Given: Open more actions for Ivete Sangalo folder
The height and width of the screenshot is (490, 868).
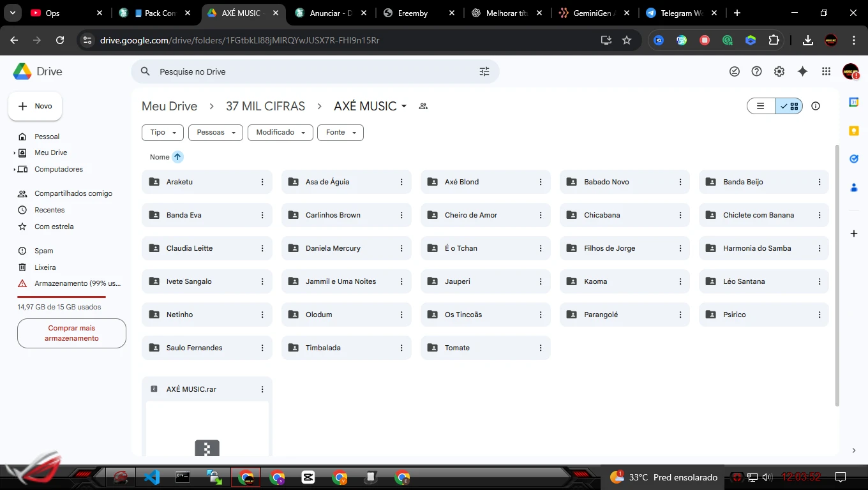Looking at the screenshot, I should coord(262,281).
